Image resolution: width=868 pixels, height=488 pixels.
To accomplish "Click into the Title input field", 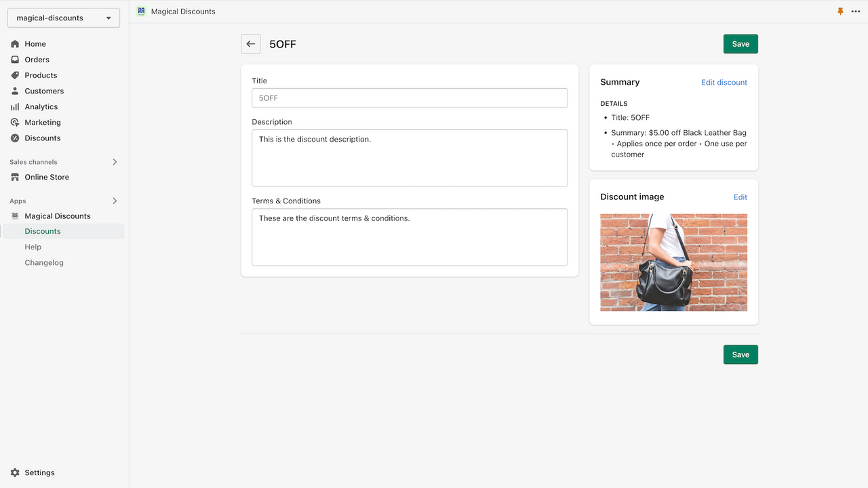I will [x=410, y=98].
